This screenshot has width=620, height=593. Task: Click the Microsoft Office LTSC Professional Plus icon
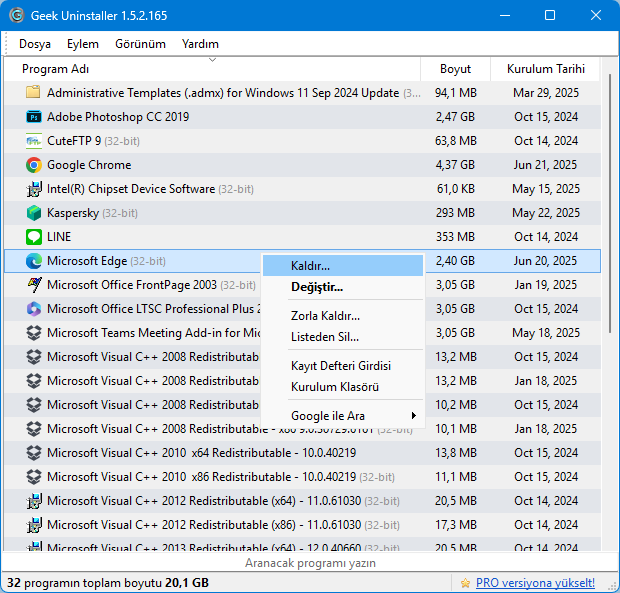pyautogui.click(x=34, y=309)
